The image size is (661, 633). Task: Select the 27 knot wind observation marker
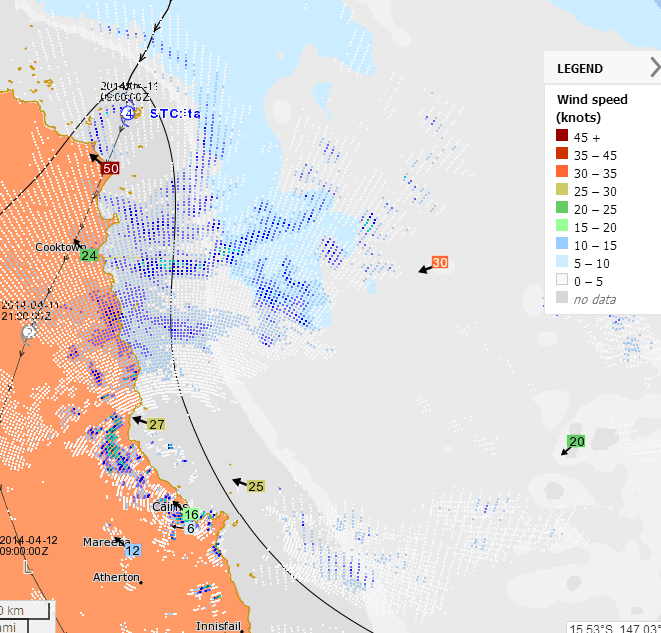[x=156, y=424]
